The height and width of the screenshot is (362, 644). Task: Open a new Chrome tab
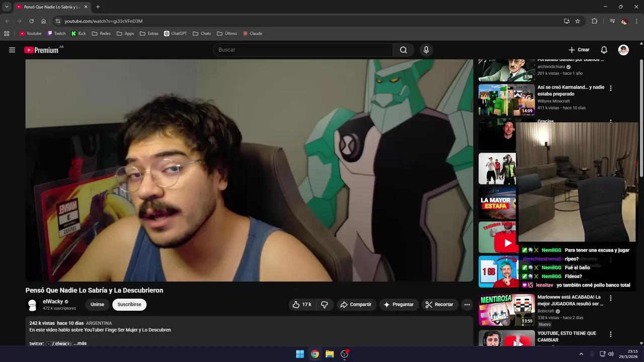tap(98, 7)
